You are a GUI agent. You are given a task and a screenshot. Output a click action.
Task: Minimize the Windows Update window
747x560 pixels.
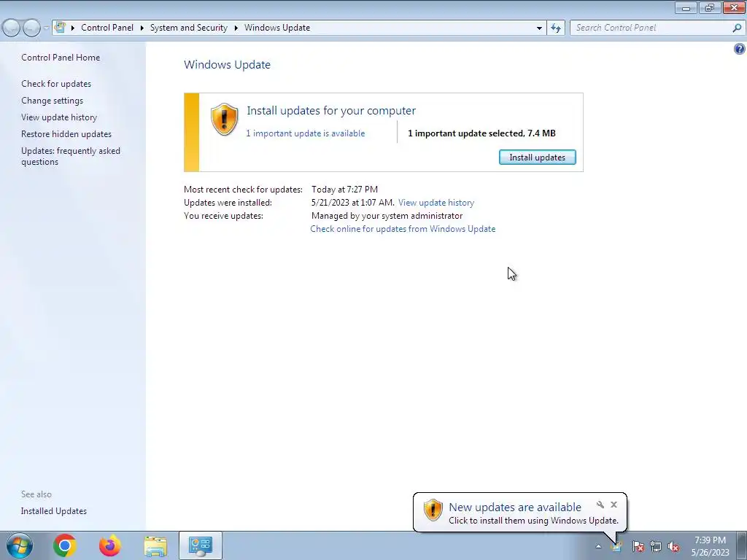tap(686, 7)
